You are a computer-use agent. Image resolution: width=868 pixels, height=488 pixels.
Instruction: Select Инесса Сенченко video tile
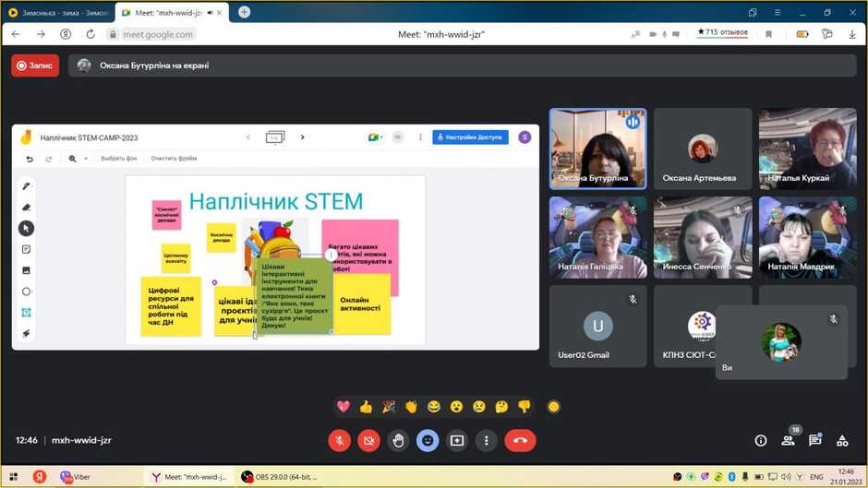[x=703, y=237]
